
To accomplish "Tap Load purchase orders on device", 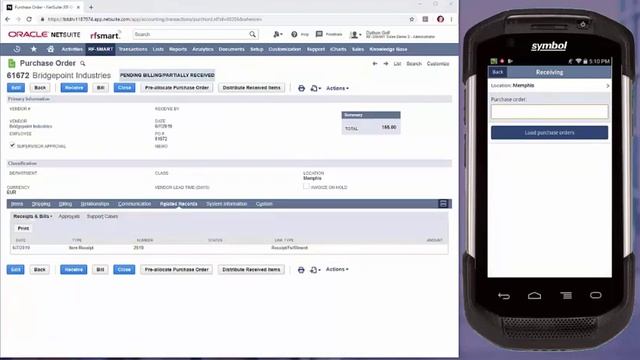I will 549,133.
